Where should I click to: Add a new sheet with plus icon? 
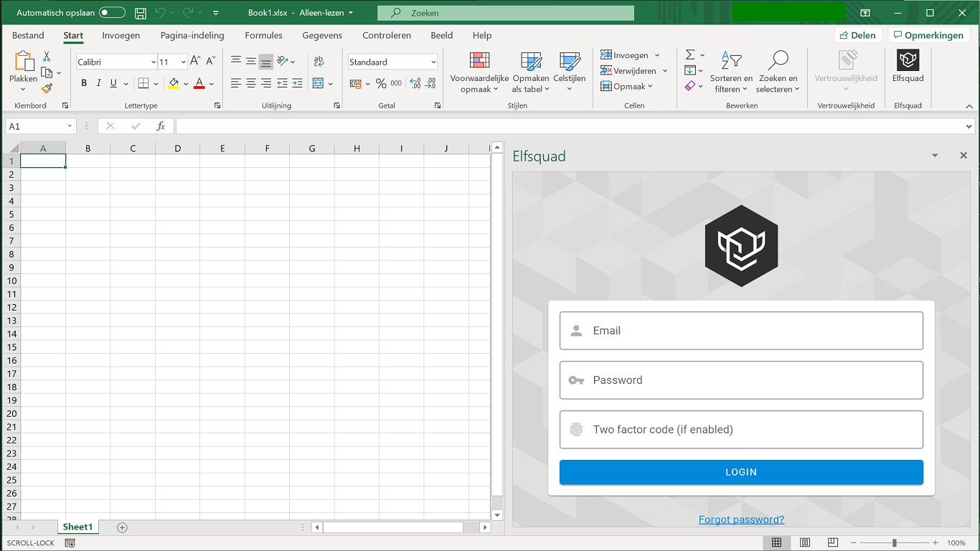pyautogui.click(x=122, y=527)
